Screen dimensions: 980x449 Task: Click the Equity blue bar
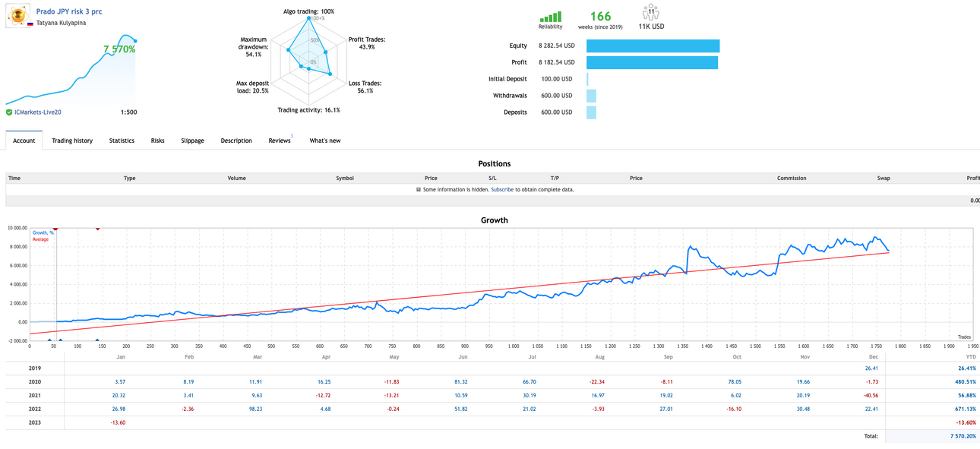coord(653,46)
